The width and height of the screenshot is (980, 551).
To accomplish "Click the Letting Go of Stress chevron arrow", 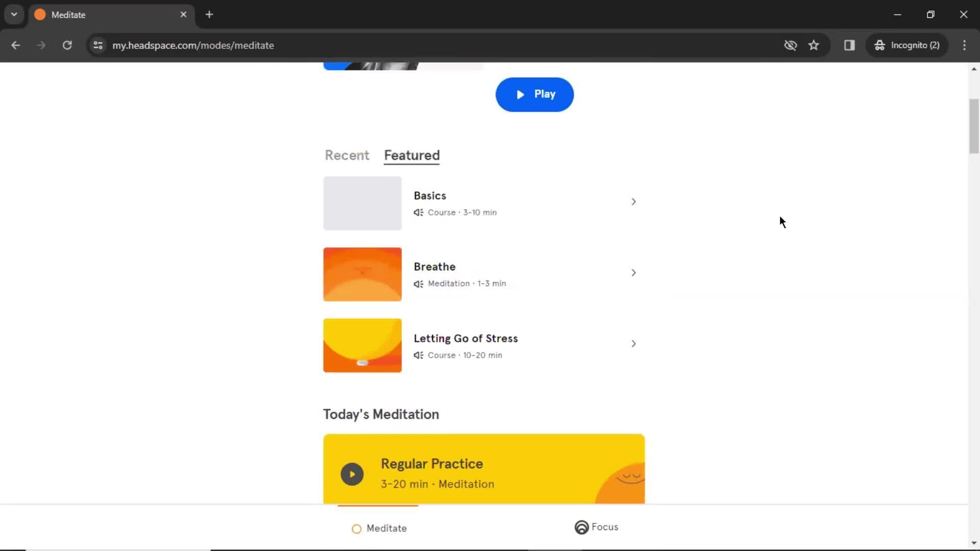I will [633, 343].
